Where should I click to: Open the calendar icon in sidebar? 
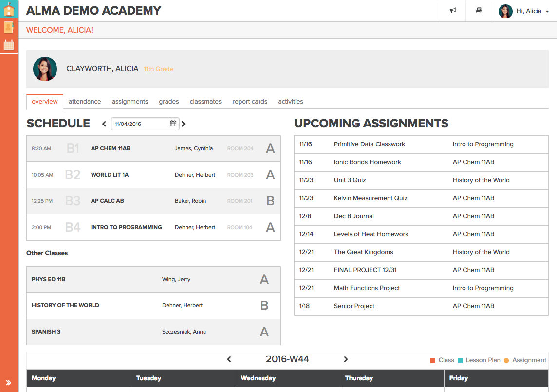click(9, 45)
